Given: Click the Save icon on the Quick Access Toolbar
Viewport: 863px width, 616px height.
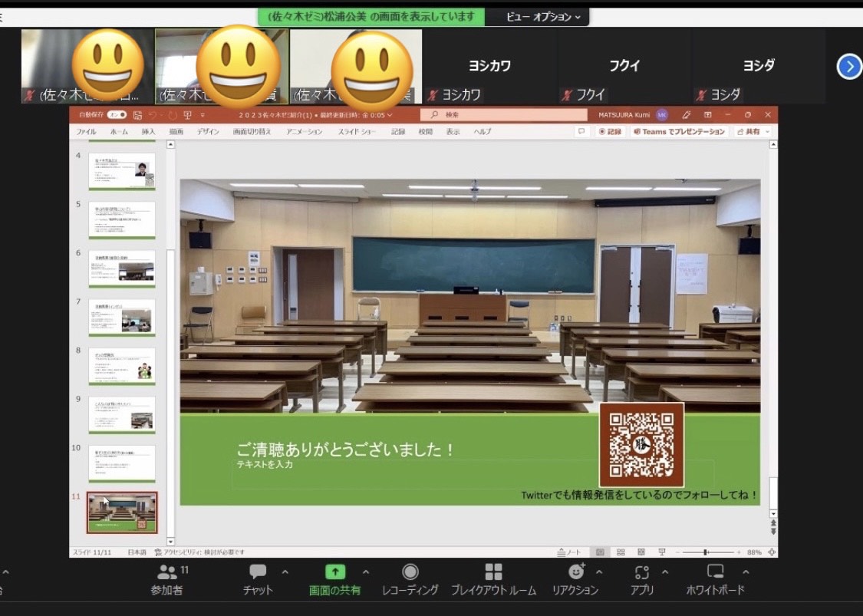Looking at the screenshot, I should [x=137, y=115].
